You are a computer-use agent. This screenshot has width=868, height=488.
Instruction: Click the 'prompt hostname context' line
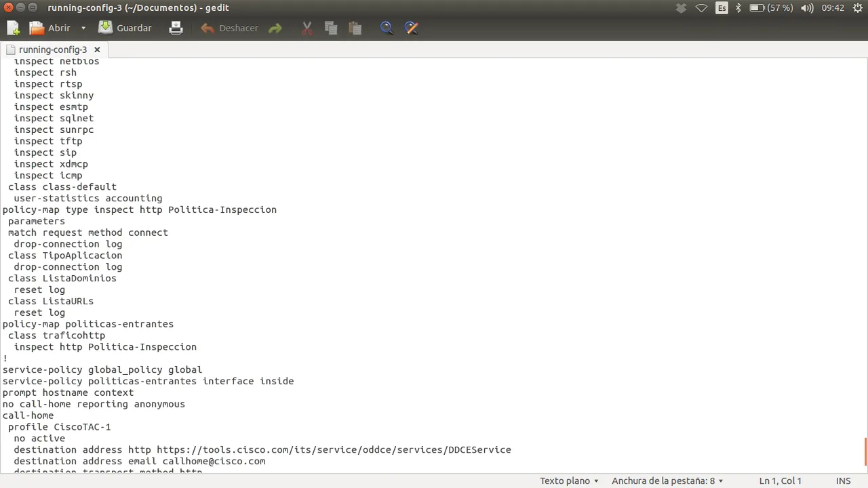(x=68, y=392)
